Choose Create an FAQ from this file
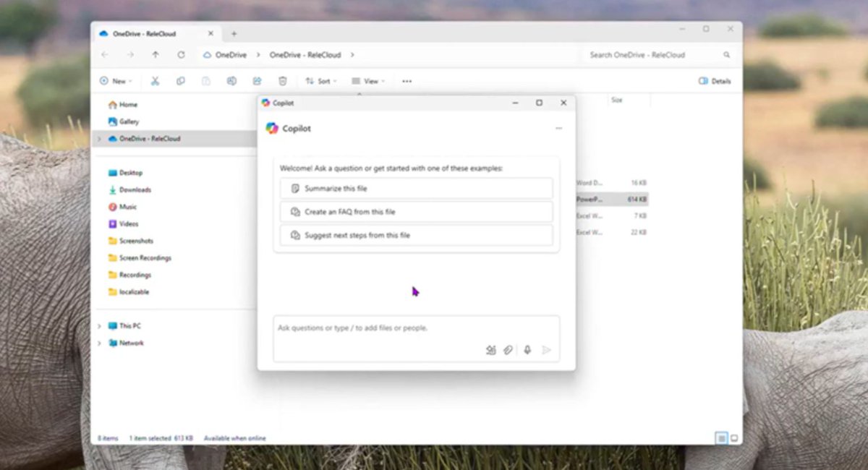The width and height of the screenshot is (868, 470). 417,212
